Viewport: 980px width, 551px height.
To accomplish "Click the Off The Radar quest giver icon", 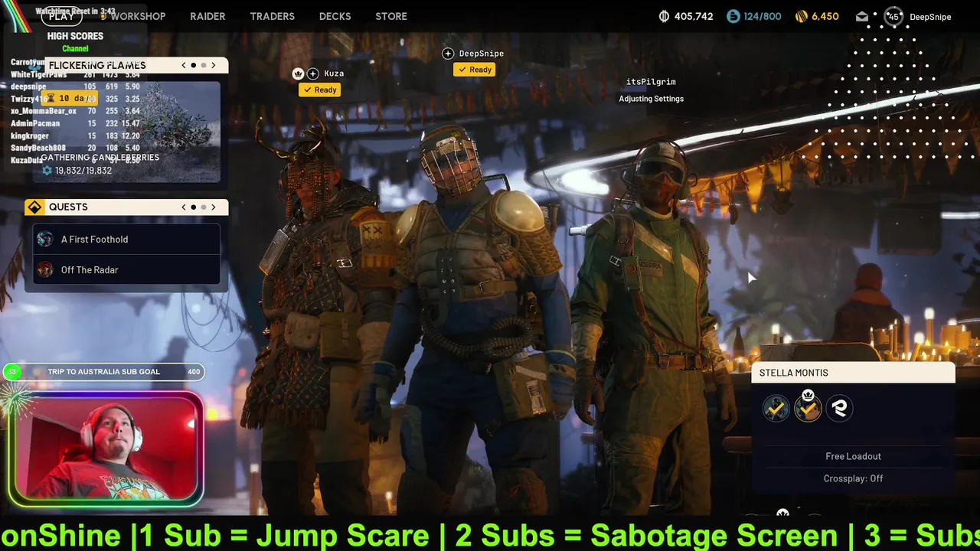I will pyautogui.click(x=45, y=270).
